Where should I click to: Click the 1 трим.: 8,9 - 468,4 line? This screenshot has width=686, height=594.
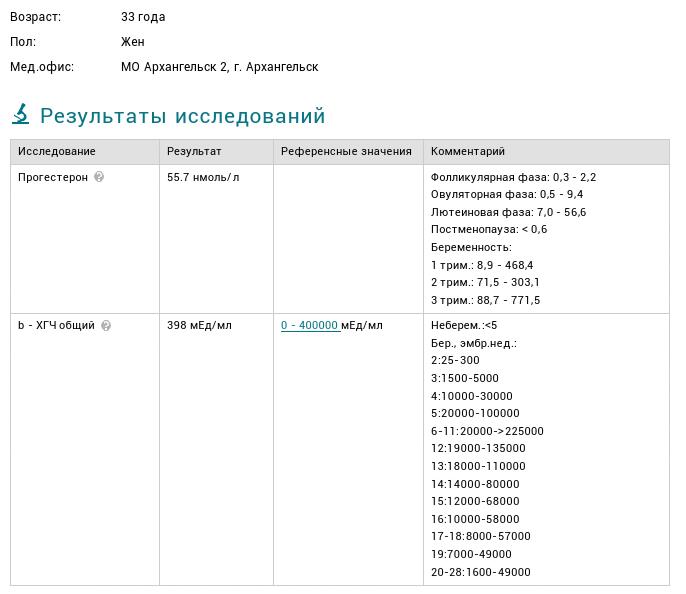(x=482, y=265)
